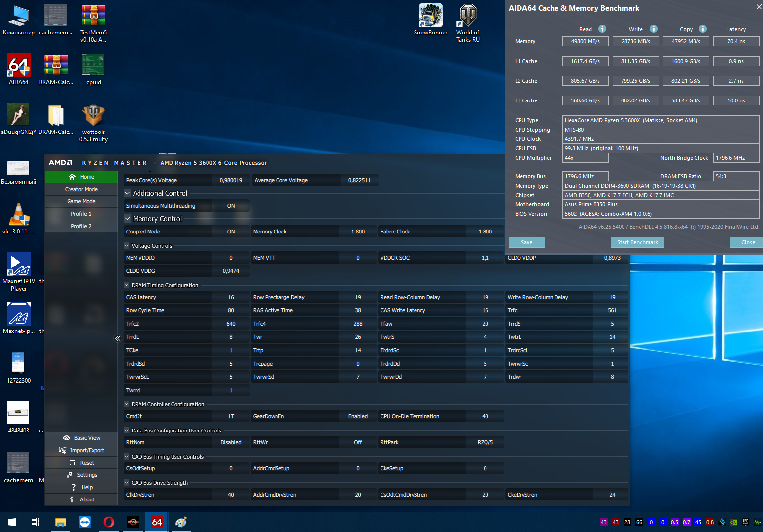Switch to Ryzen Master taskbar icon
763x532 pixels.
click(133, 522)
